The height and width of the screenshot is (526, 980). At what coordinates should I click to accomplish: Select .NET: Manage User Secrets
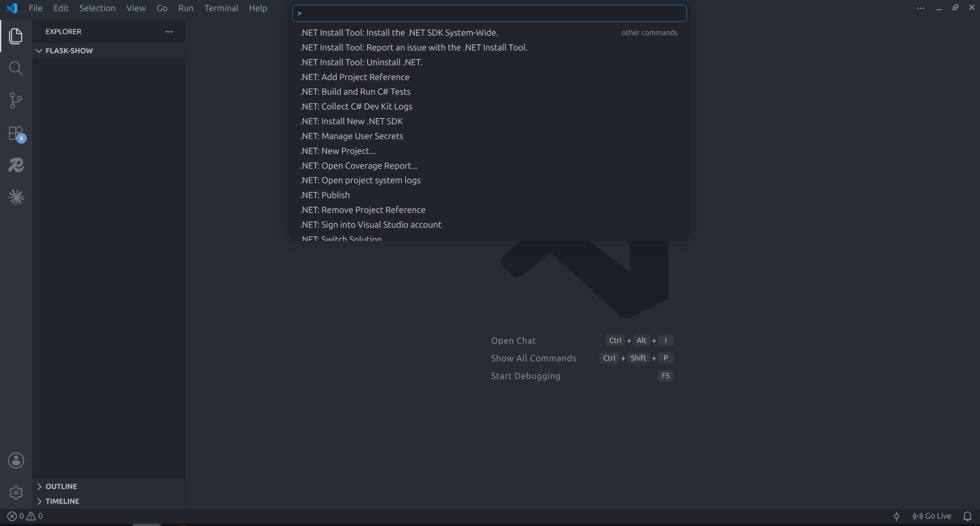tap(490, 136)
